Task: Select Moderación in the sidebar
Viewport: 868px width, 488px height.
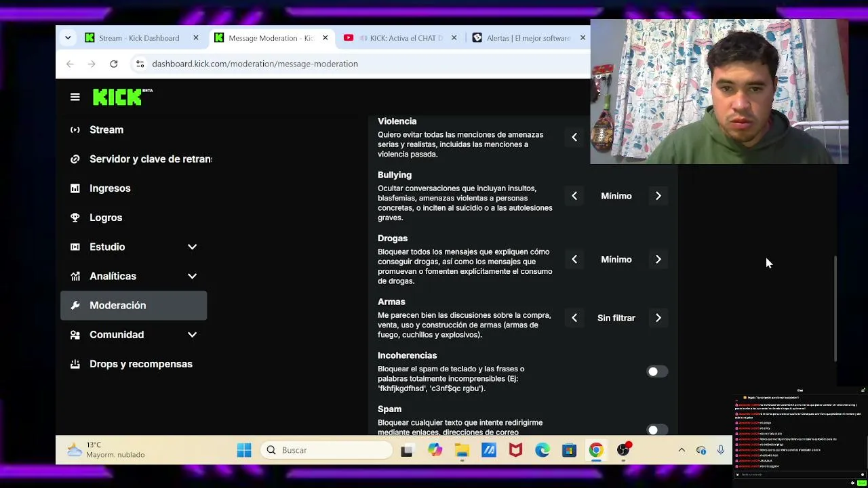Action: click(134, 305)
